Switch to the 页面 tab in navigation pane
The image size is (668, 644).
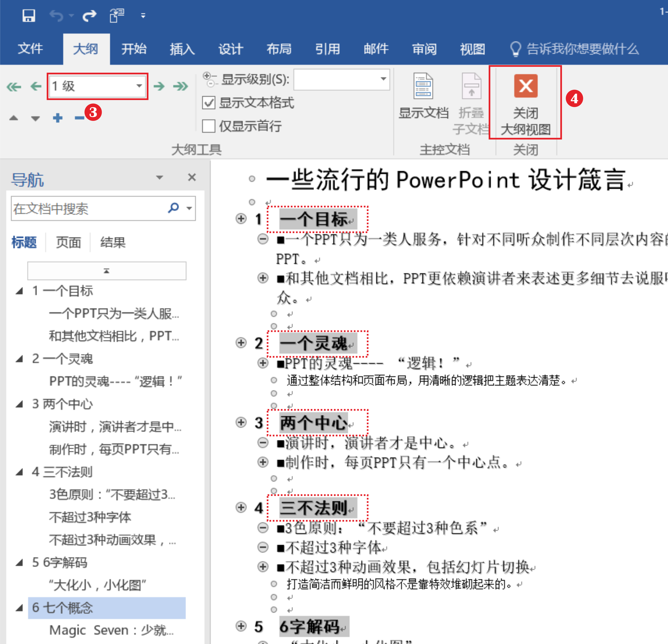click(x=69, y=242)
